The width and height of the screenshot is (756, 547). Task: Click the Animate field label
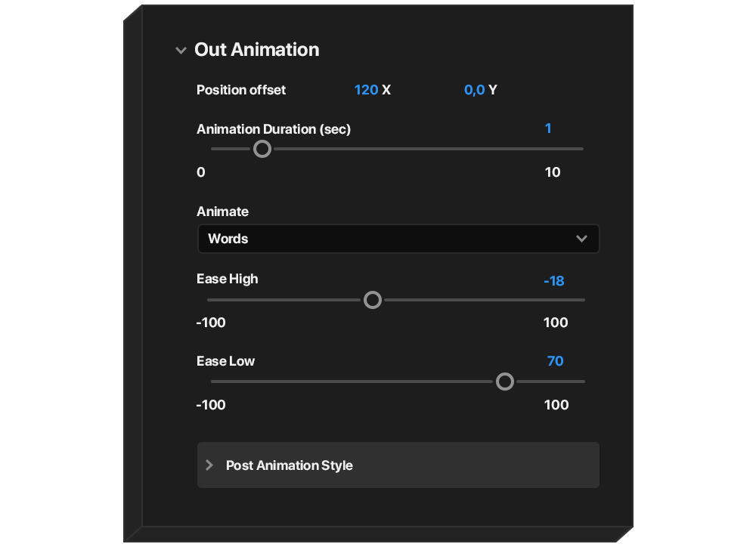(222, 212)
